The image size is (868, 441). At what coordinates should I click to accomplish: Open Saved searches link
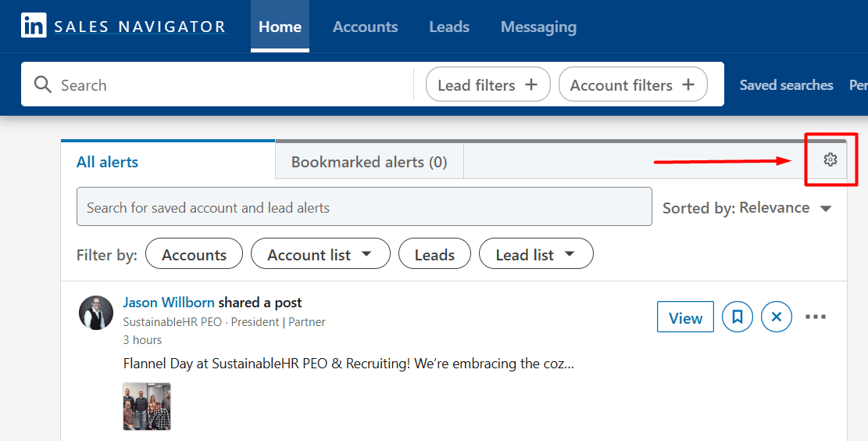click(786, 84)
